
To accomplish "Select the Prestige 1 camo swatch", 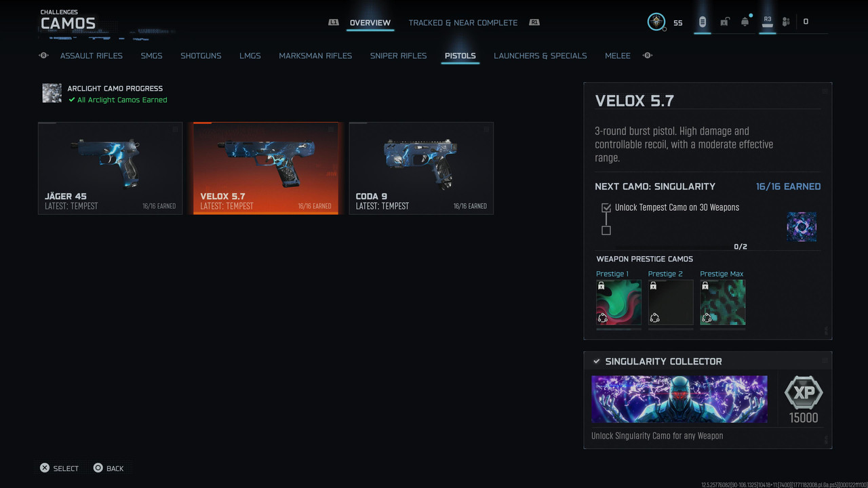I will click(618, 302).
